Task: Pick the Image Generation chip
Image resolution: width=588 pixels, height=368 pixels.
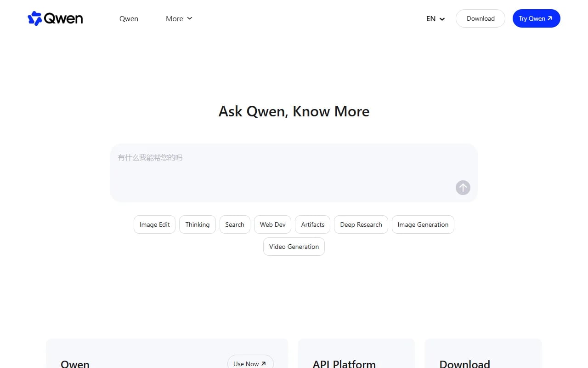Action: click(423, 224)
